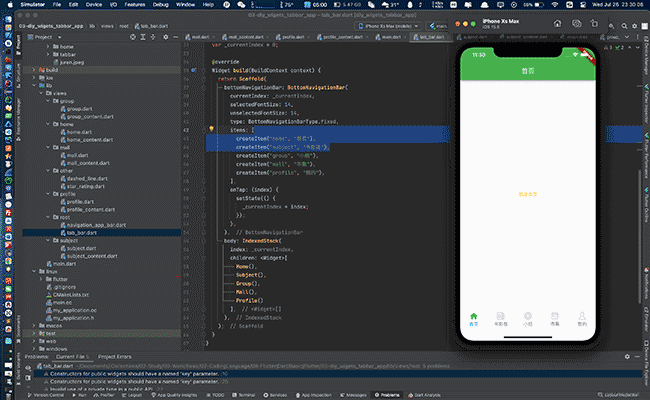Hide the Project panel with minus icon
The image size is (650, 400).
point(175,37)
